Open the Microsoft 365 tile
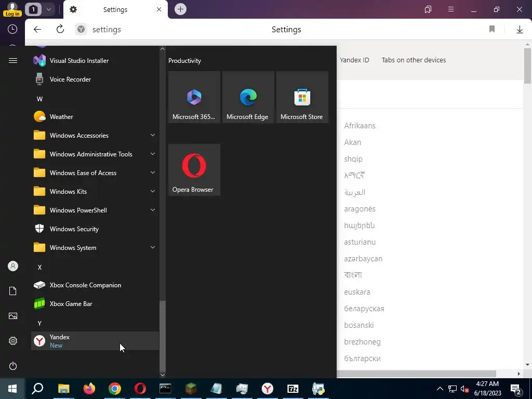 tap(194, 97)
